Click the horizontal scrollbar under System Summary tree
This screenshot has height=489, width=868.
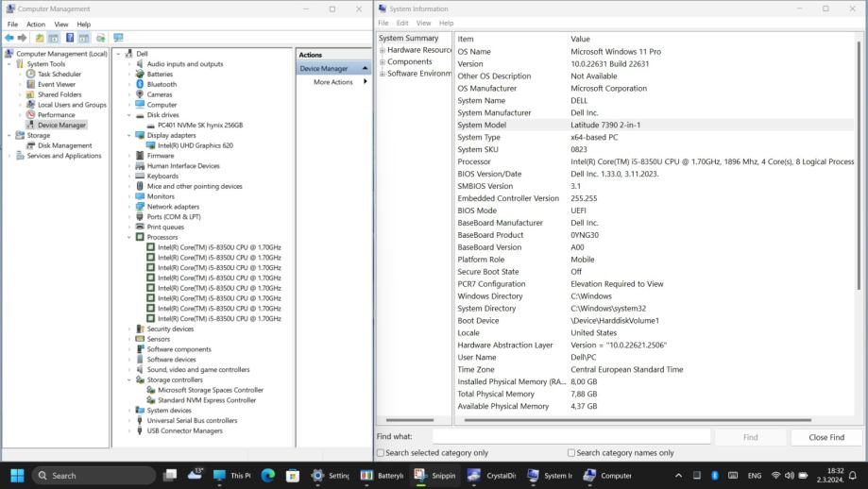point(410,420)
